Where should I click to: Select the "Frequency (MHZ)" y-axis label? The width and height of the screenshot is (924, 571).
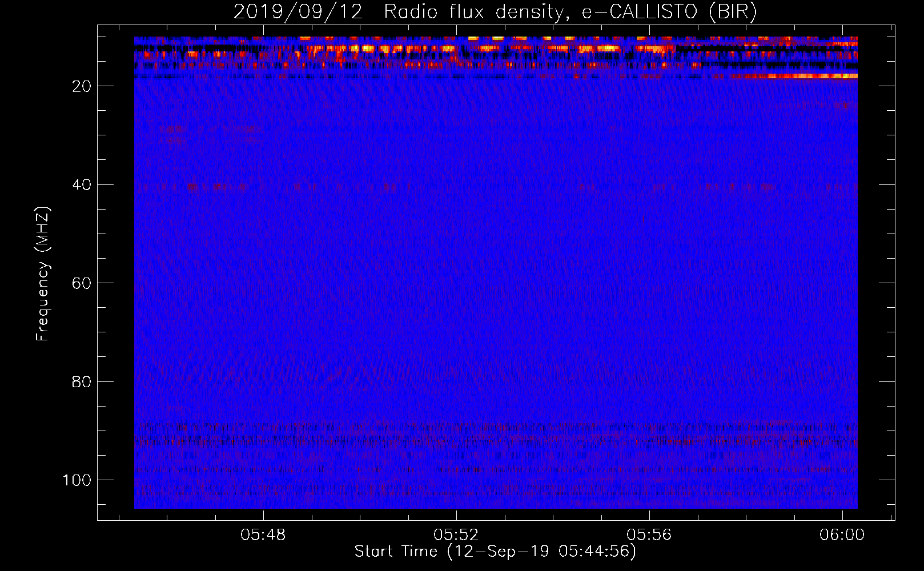click(x=43, y=274)
